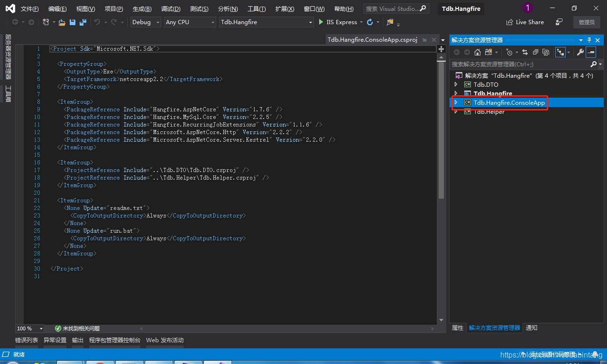Click the Undo arrow icon
607x364 pixels.
coord(97,22)
